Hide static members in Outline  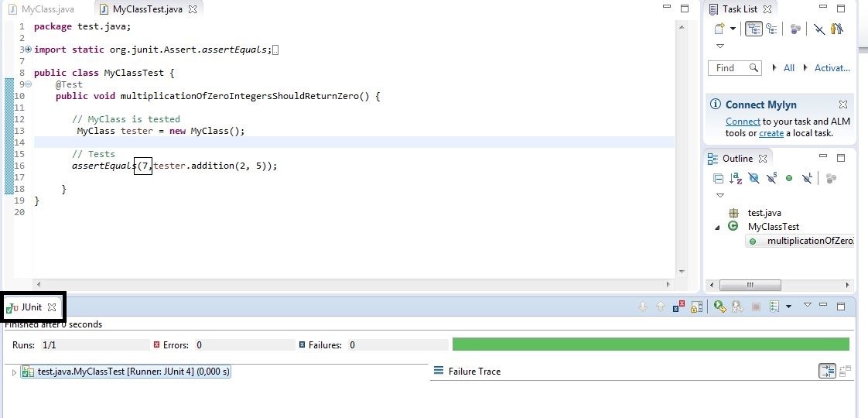point(771,179)
